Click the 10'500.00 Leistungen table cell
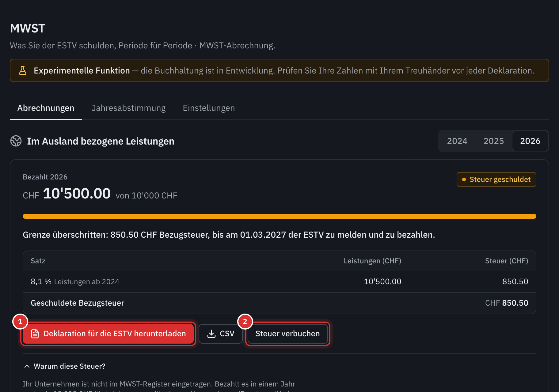This screenshot has width=559, height=392. pos(382,282)
